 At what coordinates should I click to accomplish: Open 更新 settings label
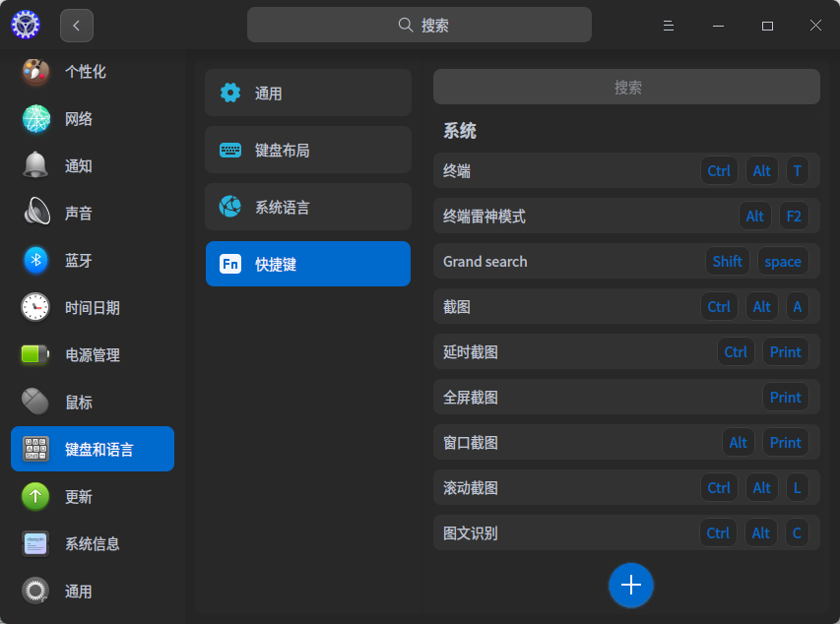click(x=79, y=496)
